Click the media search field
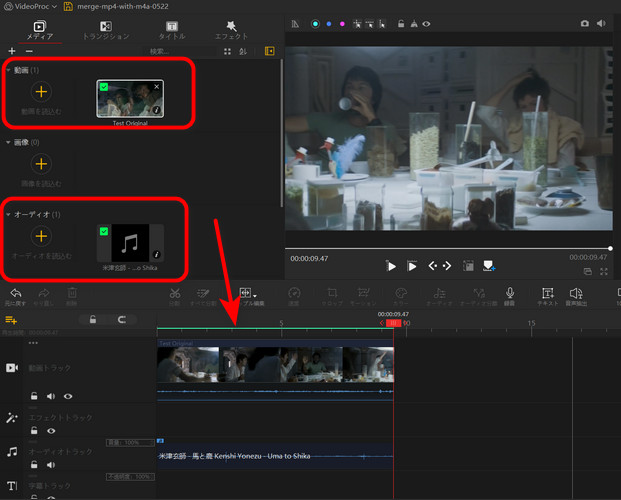Viewport: 621px width, 500px height. [x=180, y=51]
